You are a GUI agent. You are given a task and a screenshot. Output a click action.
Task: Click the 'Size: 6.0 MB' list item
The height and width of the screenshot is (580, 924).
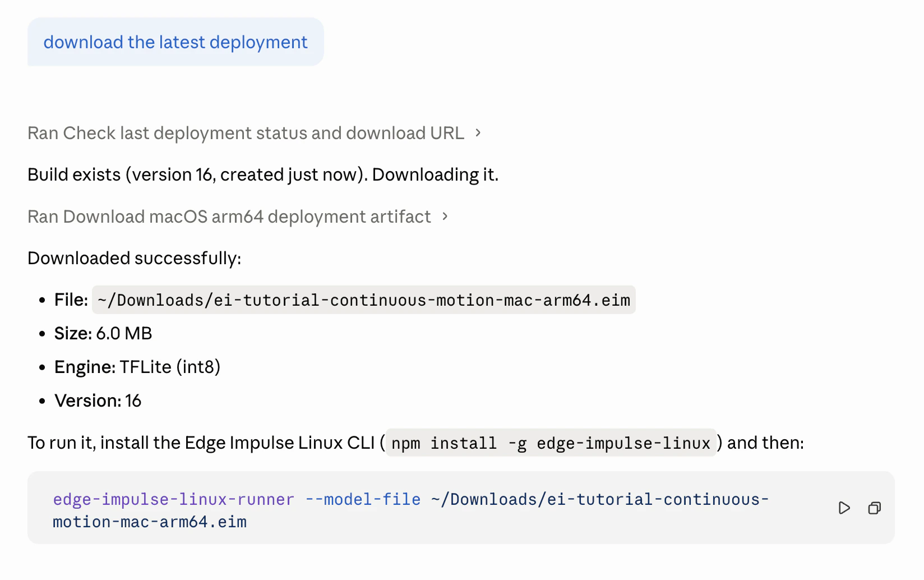pyautogui.click(x=103, y=334)
